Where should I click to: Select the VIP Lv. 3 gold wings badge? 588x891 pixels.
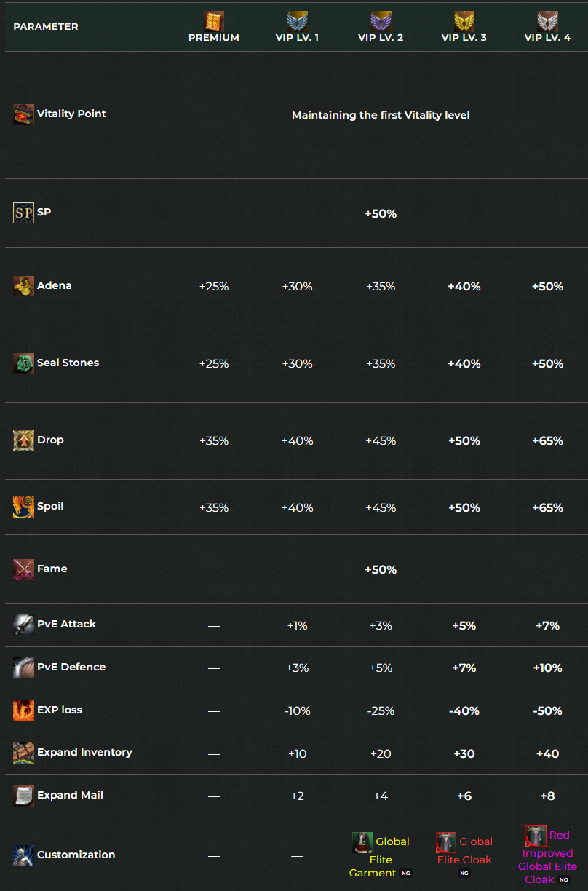464,20
